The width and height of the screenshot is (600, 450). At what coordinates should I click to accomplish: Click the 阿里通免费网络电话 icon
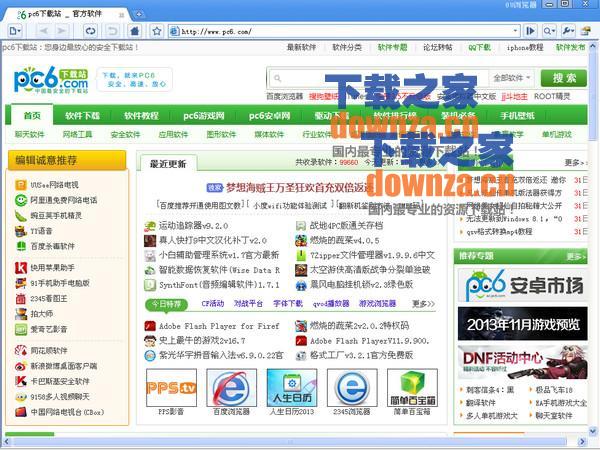click(21, 200)
